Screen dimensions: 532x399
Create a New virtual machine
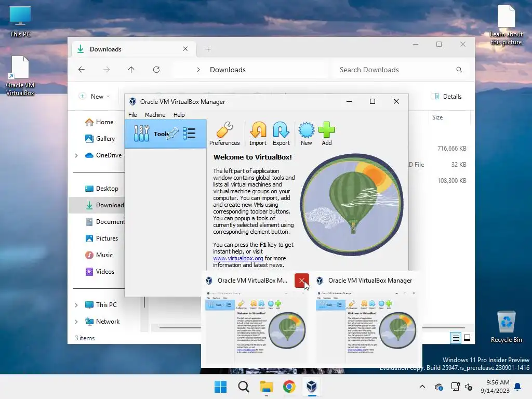click(306, 134)
